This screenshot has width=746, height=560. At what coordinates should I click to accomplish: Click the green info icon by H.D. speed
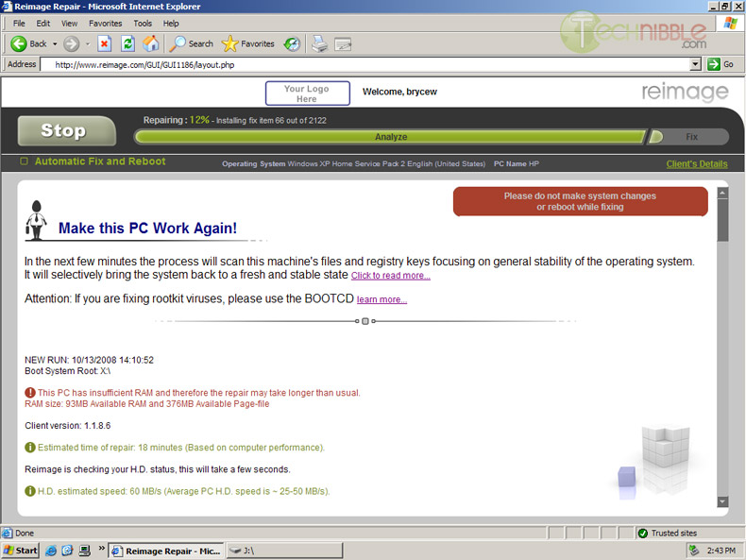(30, 491)
